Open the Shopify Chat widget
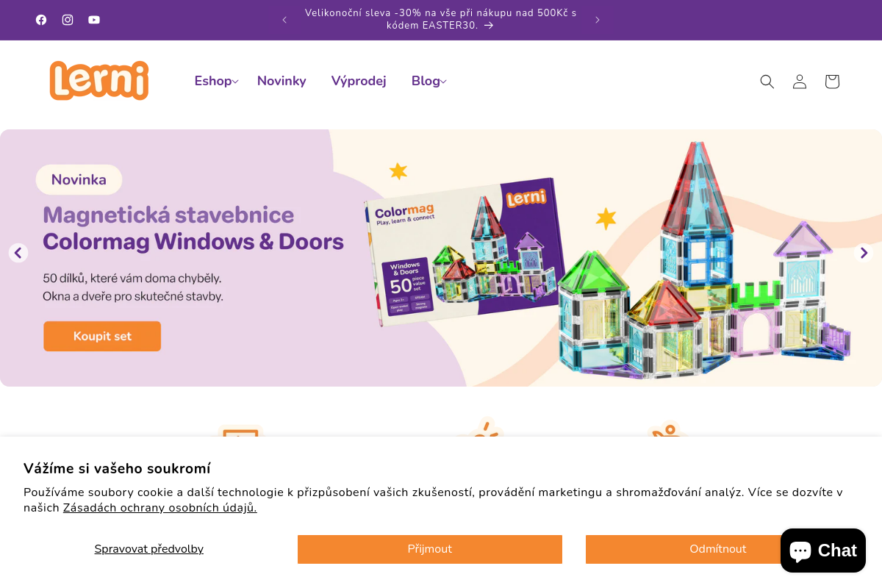The height and width of the screenshot is (588, 882). coord(823,551)
